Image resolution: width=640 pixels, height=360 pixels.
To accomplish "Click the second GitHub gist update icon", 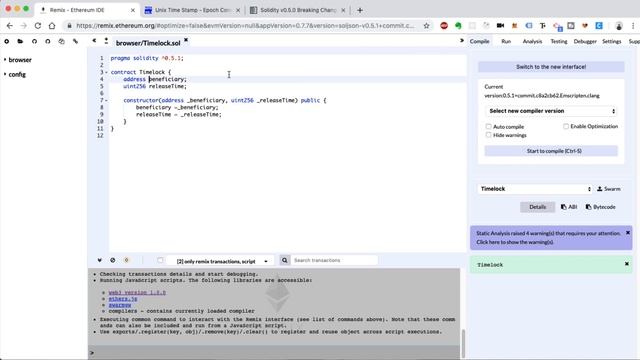I will tap(48, 41).
